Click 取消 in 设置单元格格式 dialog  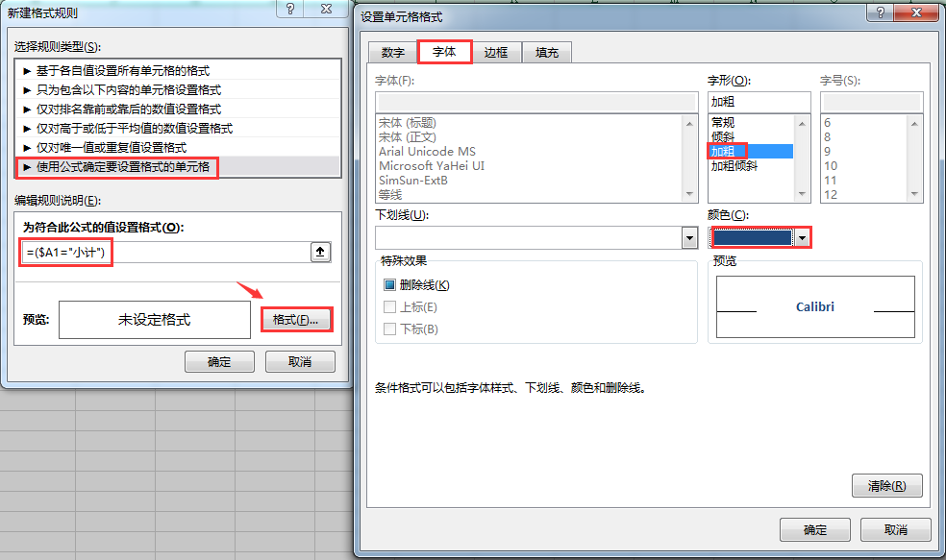tap(896, 530)
